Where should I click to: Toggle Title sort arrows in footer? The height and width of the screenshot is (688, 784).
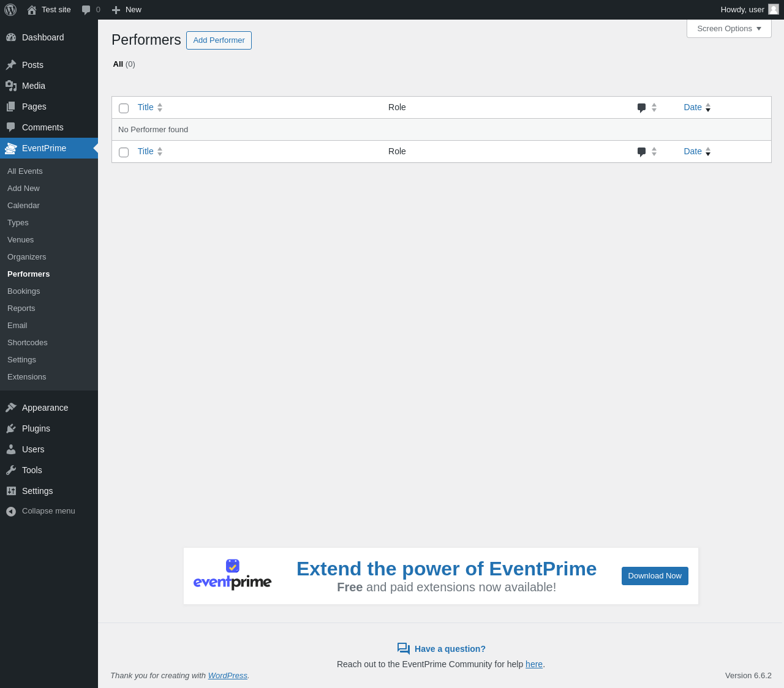point(160,151)
